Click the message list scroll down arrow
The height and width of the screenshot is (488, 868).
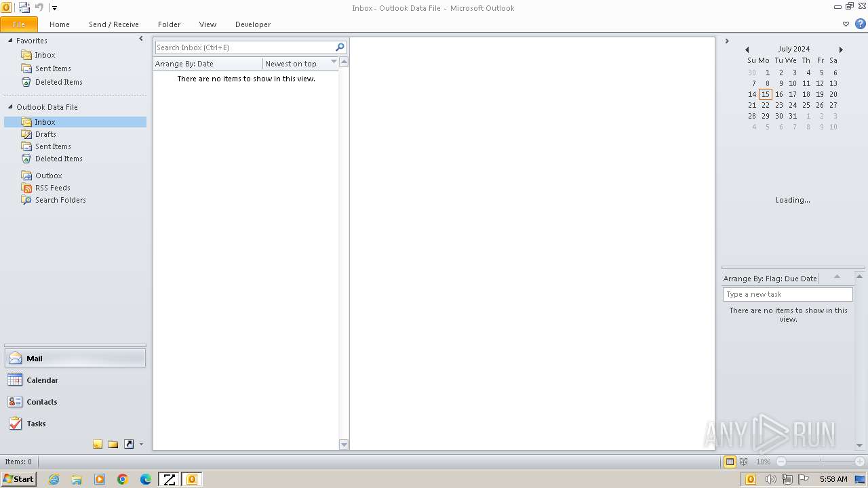344,445
